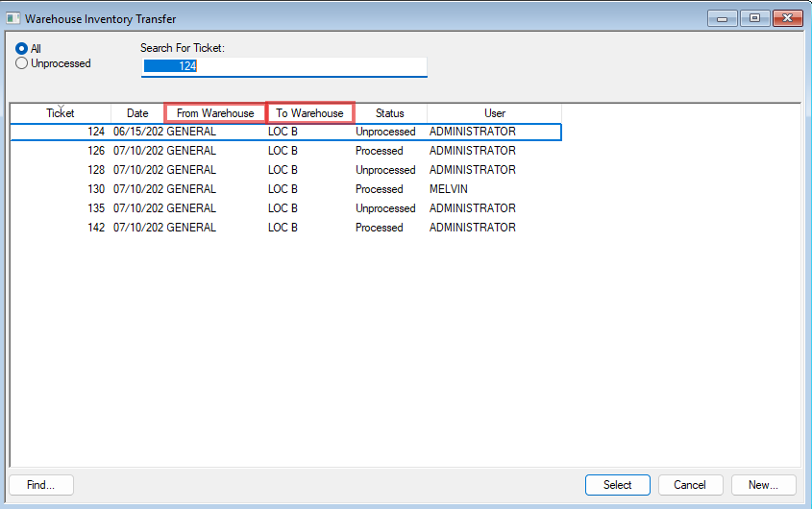812x509 pixels.
Task: Click the Cancel button
Action: click(690, 485)
